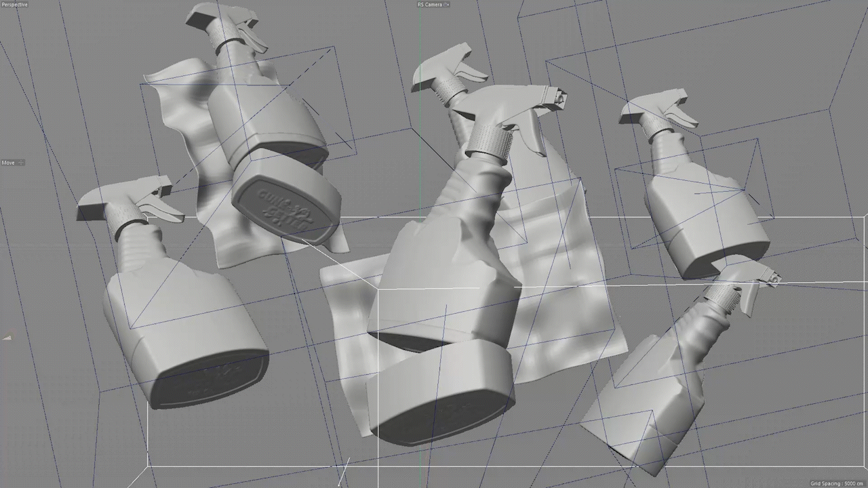Viewport: 868px width, 488px height.
Task: Click the Perspective viewport label
Action: (x=14, y=5)
